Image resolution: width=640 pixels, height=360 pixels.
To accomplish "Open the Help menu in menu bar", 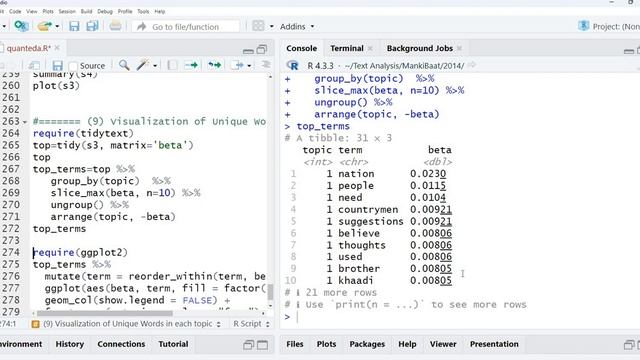I will click(160, 11).
